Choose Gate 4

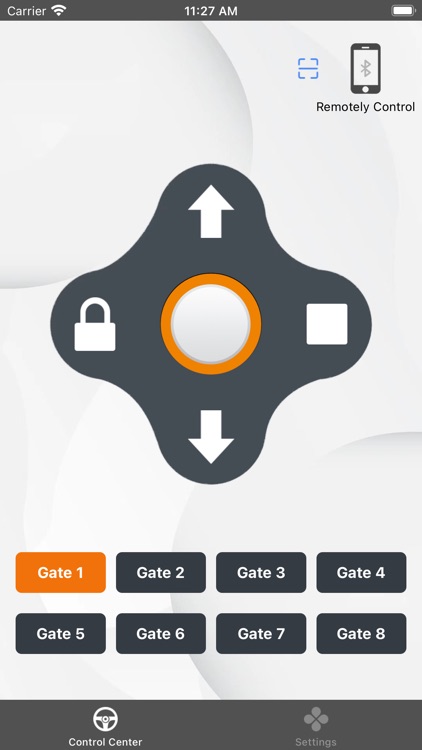pos(361,573)
